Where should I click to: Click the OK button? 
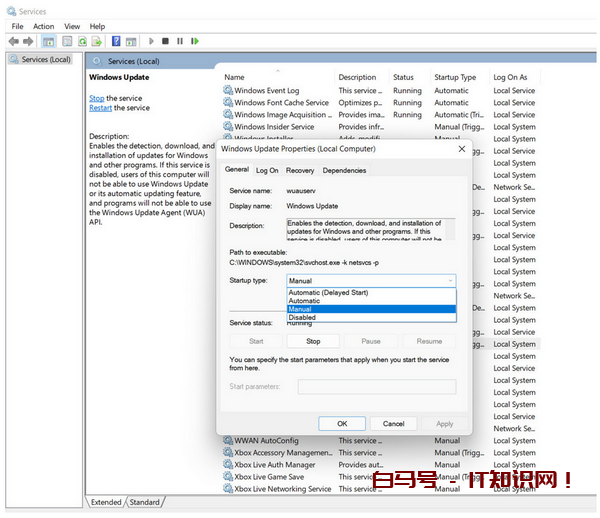(x=342, y=423)
